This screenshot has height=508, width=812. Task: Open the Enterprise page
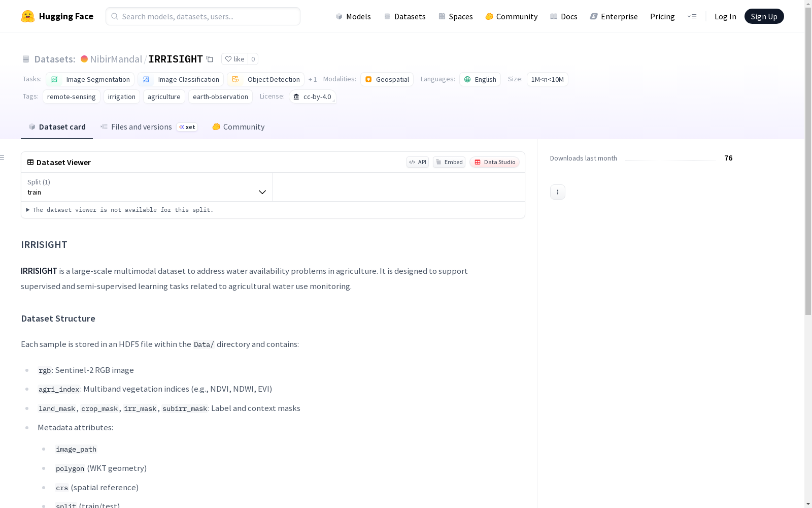[614, 16]
